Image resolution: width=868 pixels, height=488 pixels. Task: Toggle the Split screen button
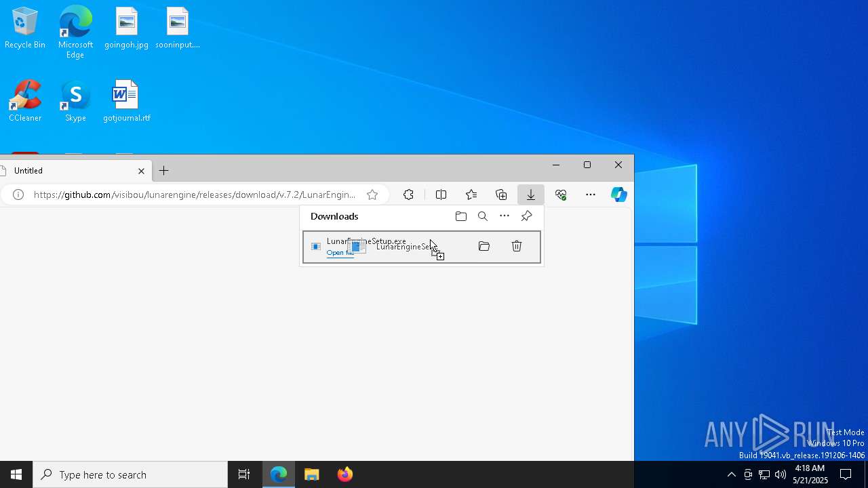pyautogui.click(x=441, y=195)
